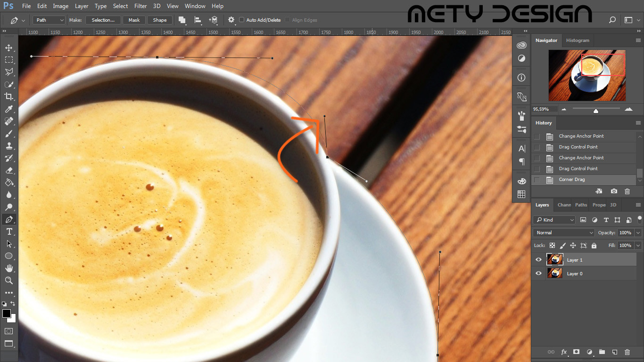Toggle lock all padlock icon
Viewport: 644px width, 362px height.
click(594, 246)
